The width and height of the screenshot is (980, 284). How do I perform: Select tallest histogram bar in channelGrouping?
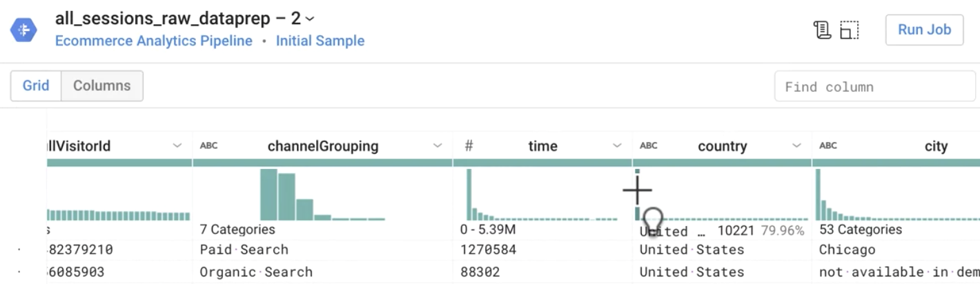tap(268, 194)
